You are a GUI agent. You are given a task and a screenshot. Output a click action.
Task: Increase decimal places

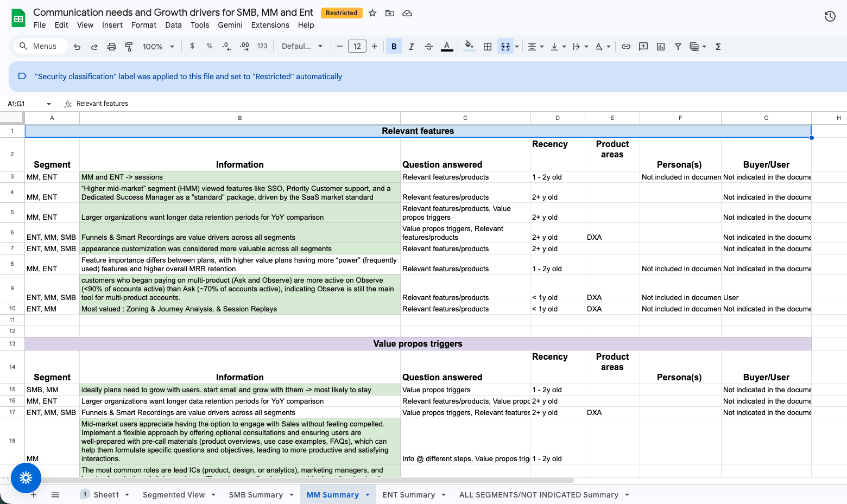pos(244,47)
